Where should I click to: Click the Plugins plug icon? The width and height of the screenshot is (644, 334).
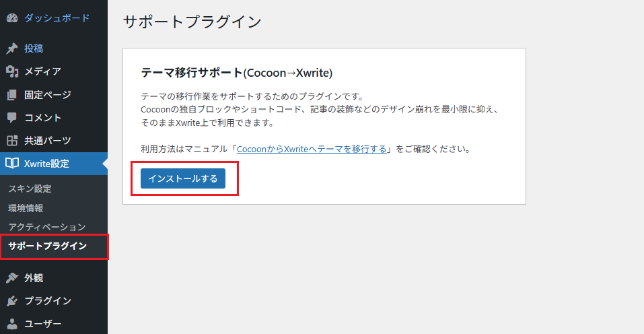(11, 301)
